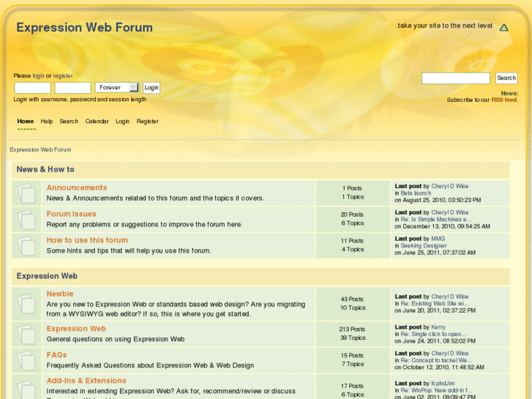View MMG's user profile link
The image size is (532, 399).
pos(438,239)
